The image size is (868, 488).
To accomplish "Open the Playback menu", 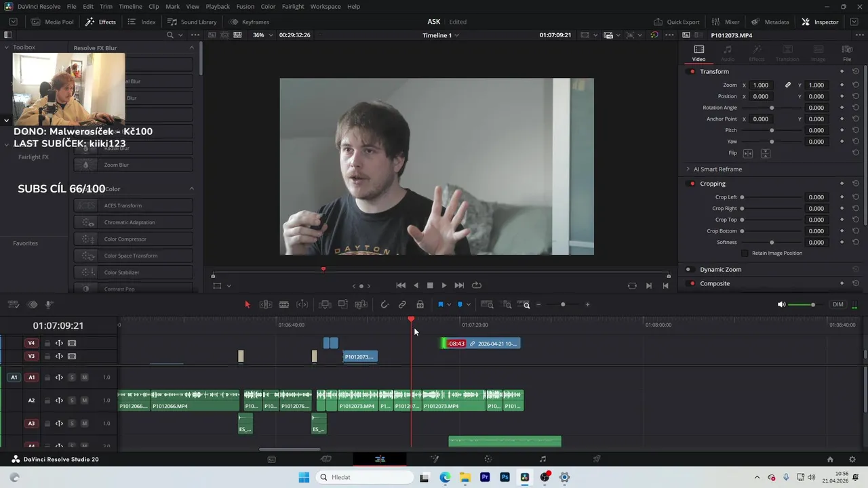I will tap(218, 6).
